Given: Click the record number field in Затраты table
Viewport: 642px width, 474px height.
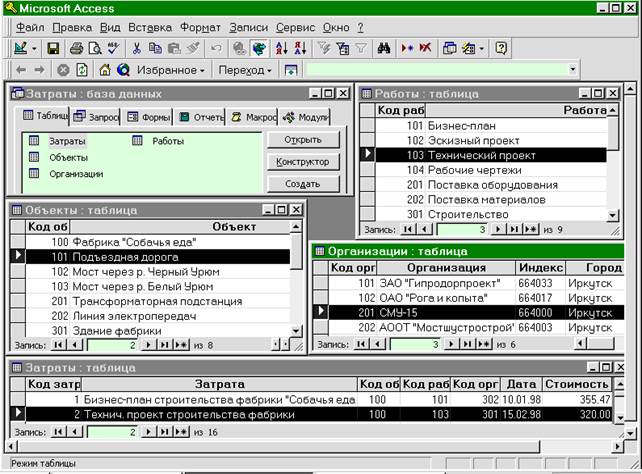Looking at the screenshot, I should point(113,432).
